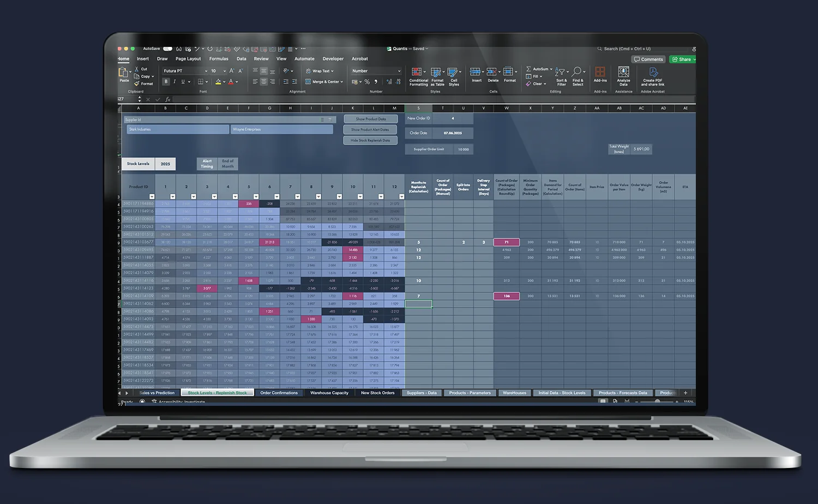Screen dimensions: 818x504
Task: Select Wayne Enterprises slicer item
Action: click(x=282, y=129)
